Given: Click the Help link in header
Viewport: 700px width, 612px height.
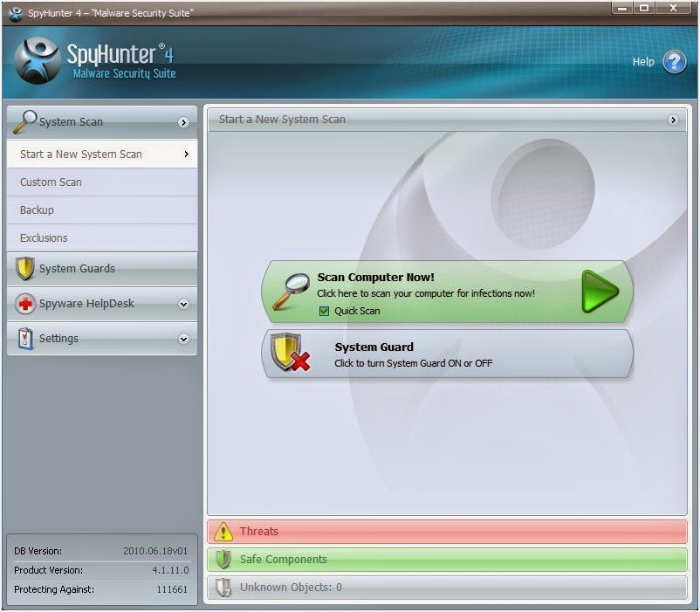Looking at the screenshot, I should coord(643,62).
